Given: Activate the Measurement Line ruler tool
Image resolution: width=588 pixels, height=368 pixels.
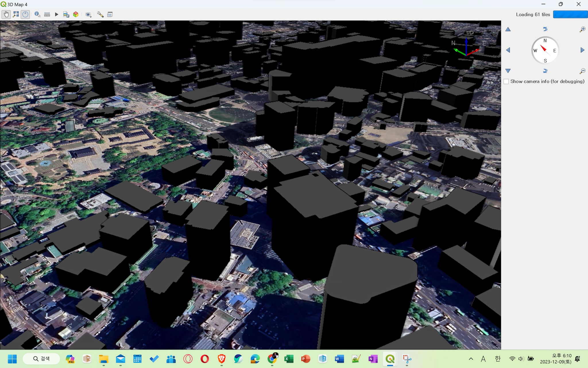Looking at the screenshot, I should 47,14.
